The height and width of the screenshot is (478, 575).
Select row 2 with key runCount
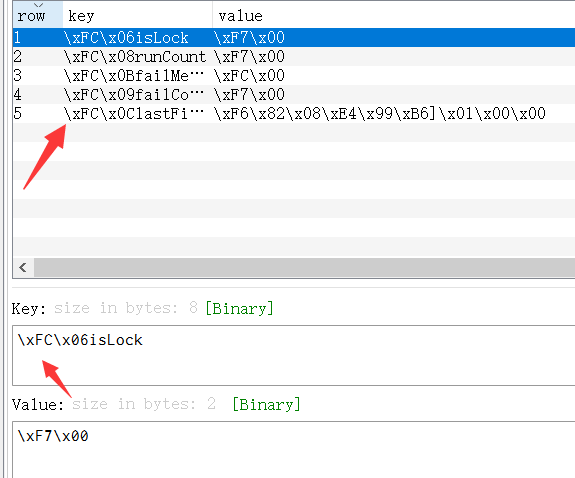click(x=294, y=56)
